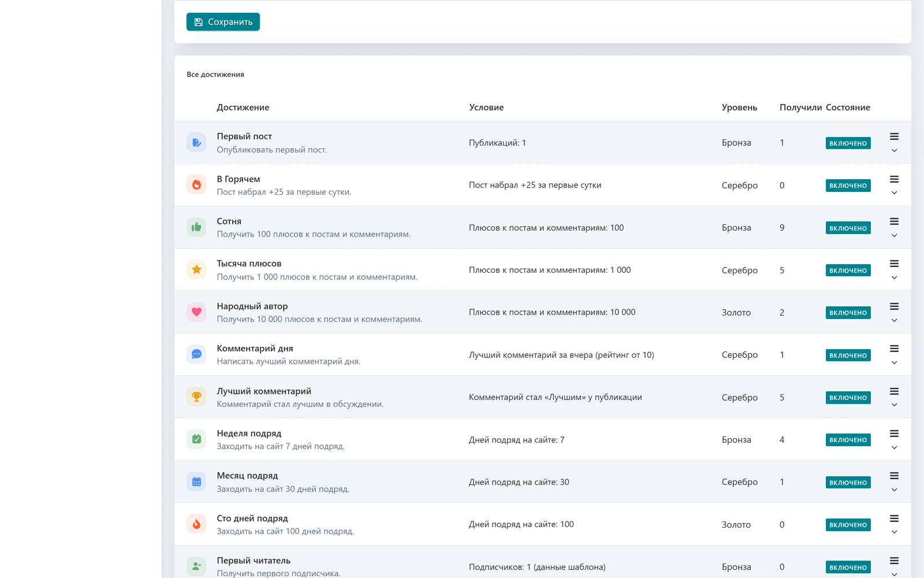
Task: Click the Условие column header
Action: pos(486,108)
